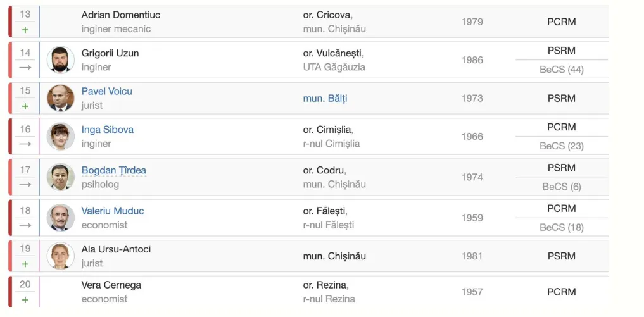Open Valeriu Muduc's profile link

click(x=113, y=211)
